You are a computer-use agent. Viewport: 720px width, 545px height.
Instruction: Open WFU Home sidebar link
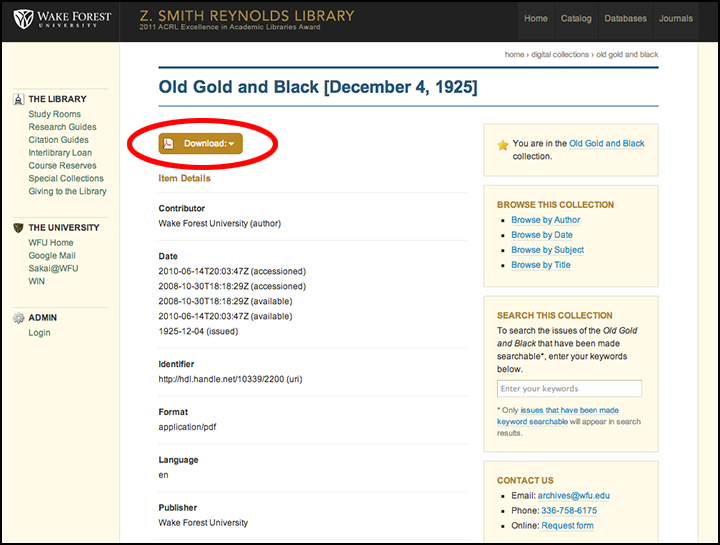[x=51, y=242]
